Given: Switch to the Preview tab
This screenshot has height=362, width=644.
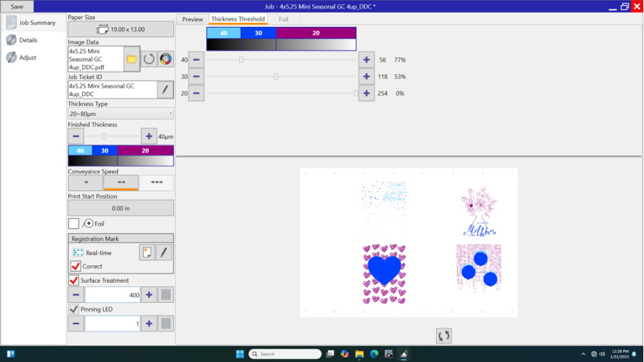Looking at the screenshot, I should (x=192, y=19).
